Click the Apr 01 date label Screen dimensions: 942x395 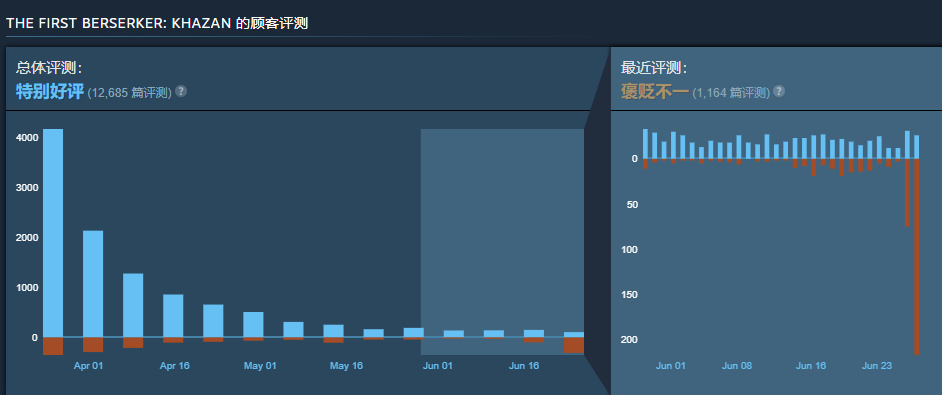coord(89,366)
